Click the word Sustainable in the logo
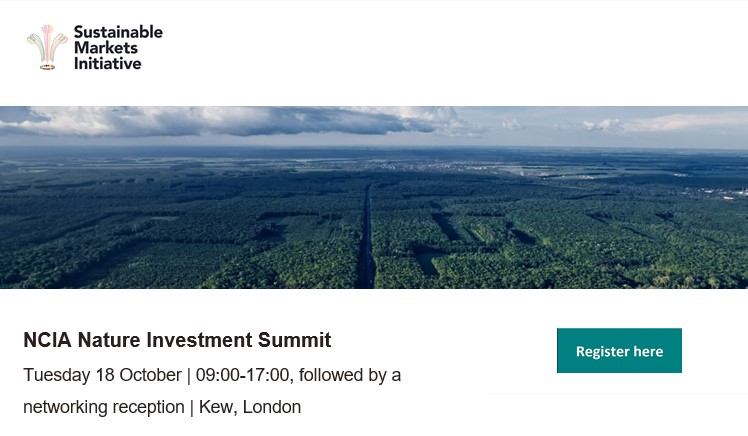The image size is (748, 436). point(118,32)
